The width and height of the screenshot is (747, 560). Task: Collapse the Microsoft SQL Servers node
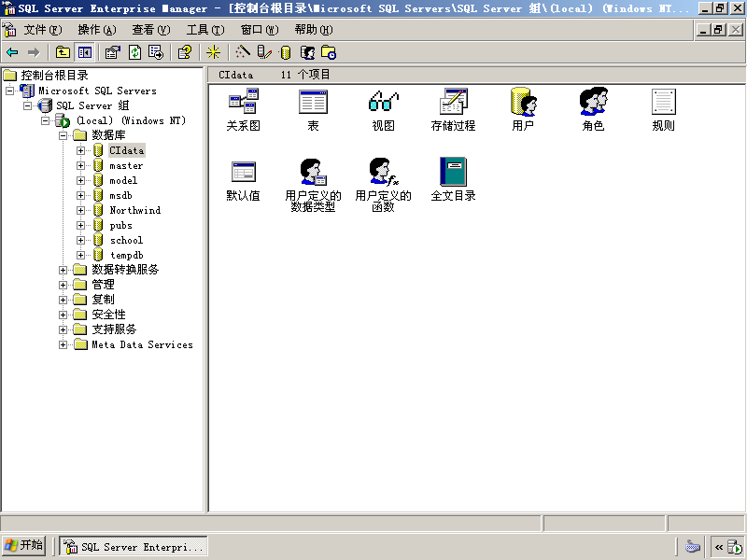[9, 91]
